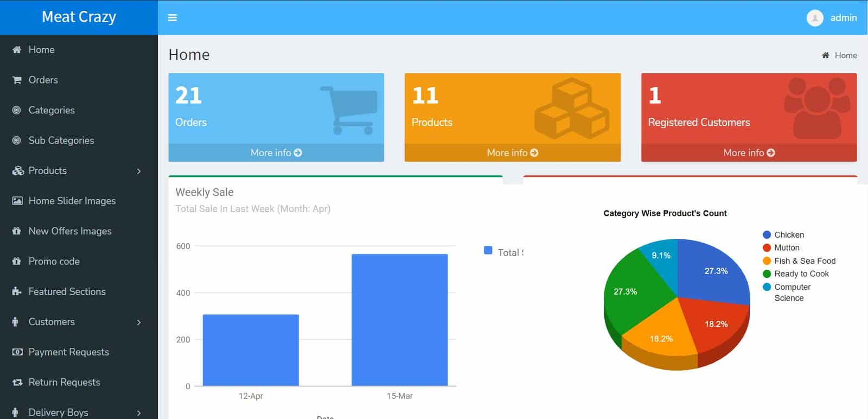This screenshot has height=419, width=868.
Task: Click the gift icon beside Promo code
Action: (x=17, y=262)
